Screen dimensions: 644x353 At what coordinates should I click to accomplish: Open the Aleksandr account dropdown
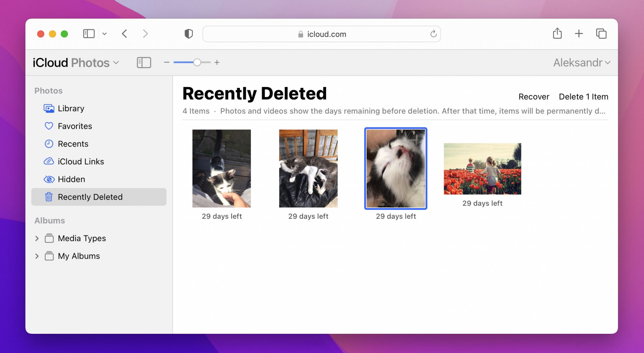(x=582, y=63)
